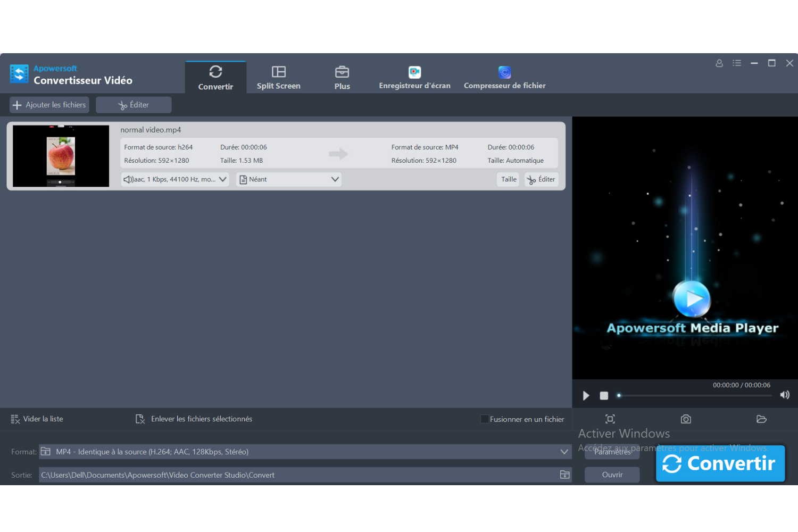Click the Format de source: MP4 text
The height and width of the screenshot is (532, 798).
click(425, 147)
